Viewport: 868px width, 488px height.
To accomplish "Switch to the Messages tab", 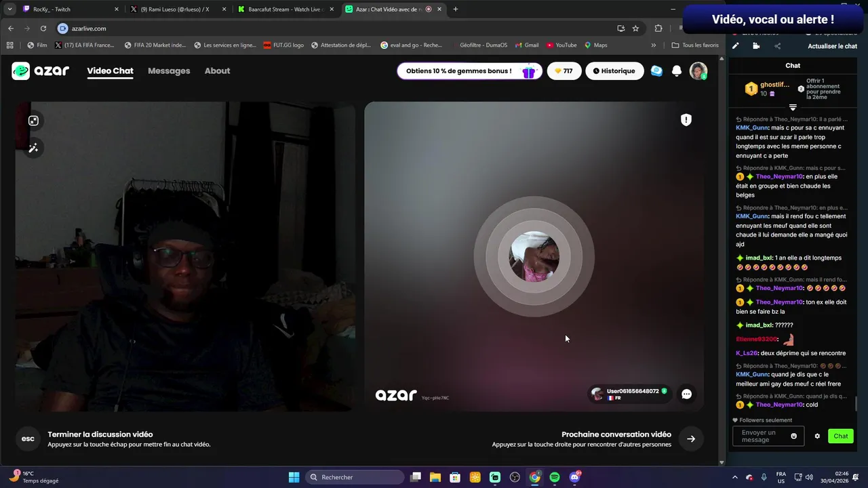I will tap(169, 70).
